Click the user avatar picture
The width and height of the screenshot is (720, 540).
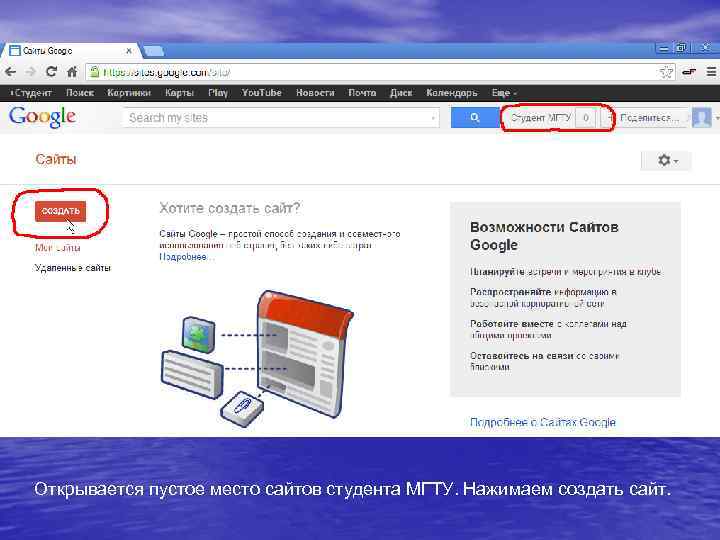pyautogui.click(x=702, y=118)
